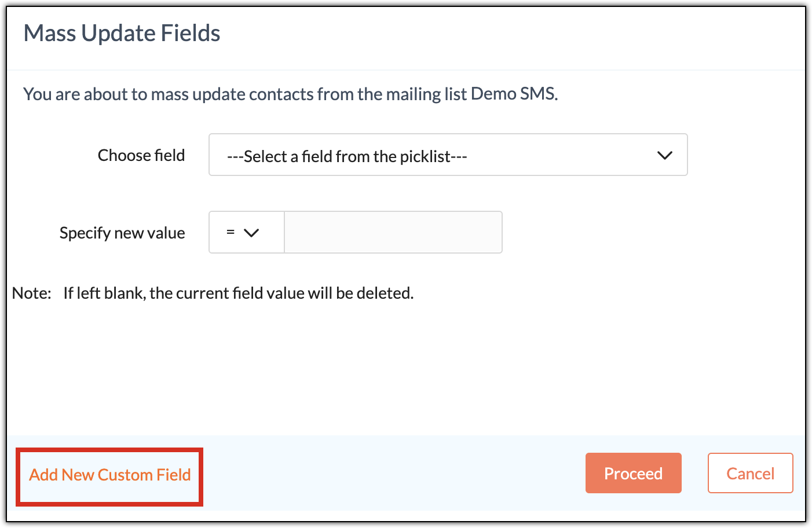Click the equals sign in the operator selector
Image resolution: width=812 pixels, height=528 pixels.
point(231,232)
